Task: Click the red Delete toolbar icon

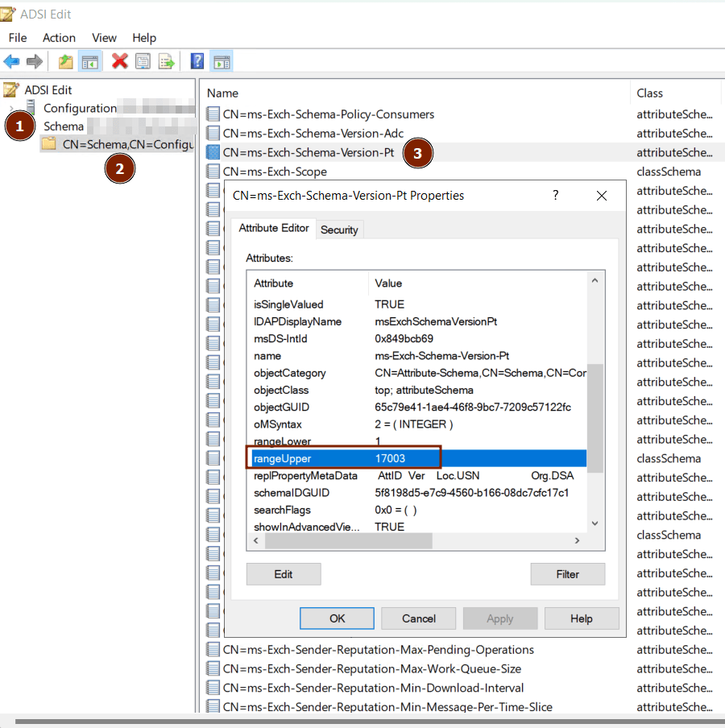Action: click(120, 61)
